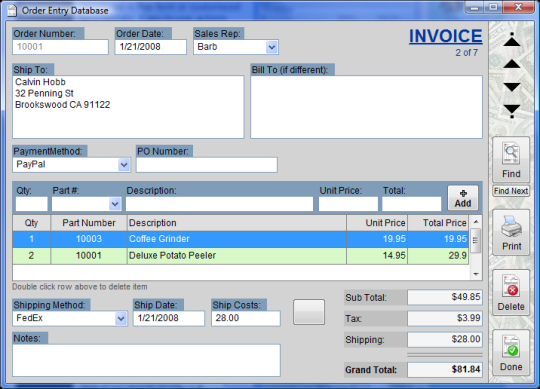Image resolution: width=540 pixels, height=389 pixels.
Task: Jump to the last record arrow
Action: pos(512,111)
